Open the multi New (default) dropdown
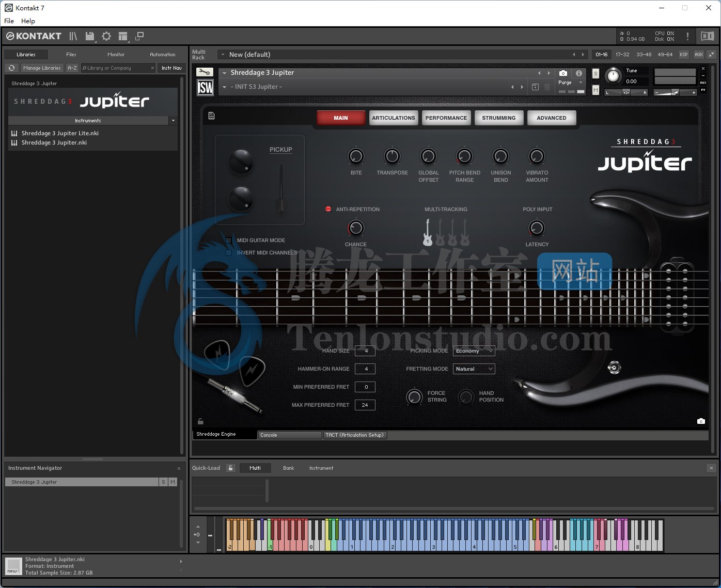This screenshot has width=721, height=588. 223,54
